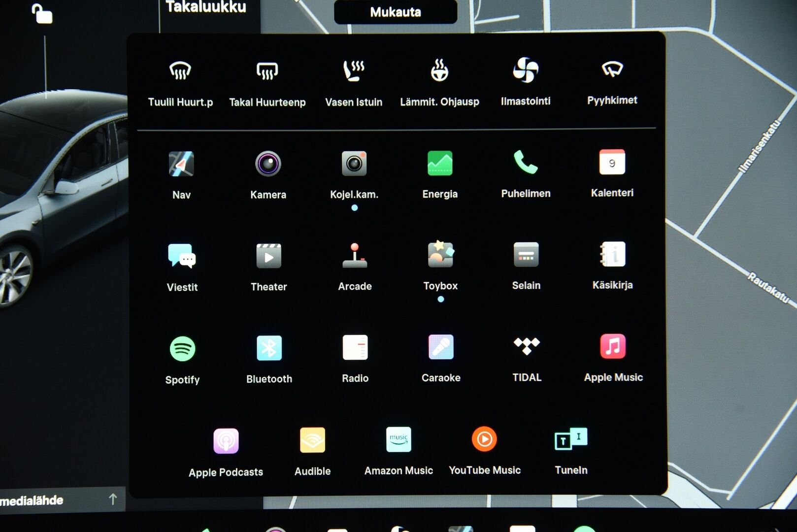
Task: Open the Nav navigation app
Action: click(181, 164)
